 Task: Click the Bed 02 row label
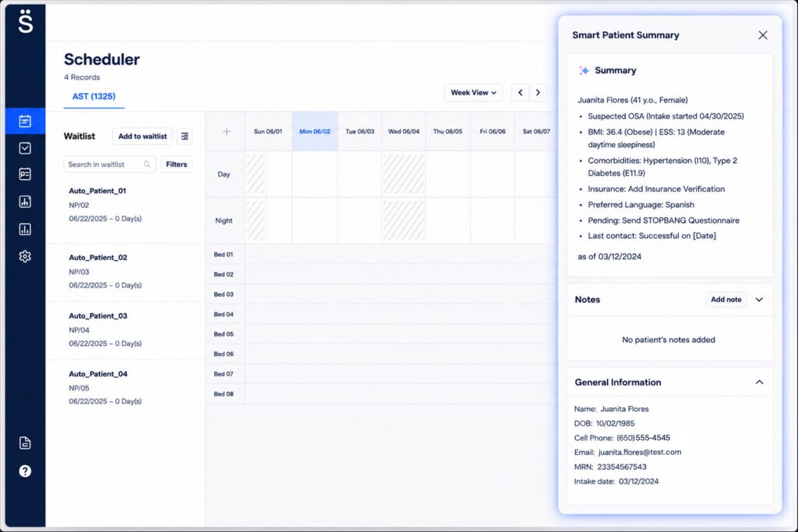224,274
